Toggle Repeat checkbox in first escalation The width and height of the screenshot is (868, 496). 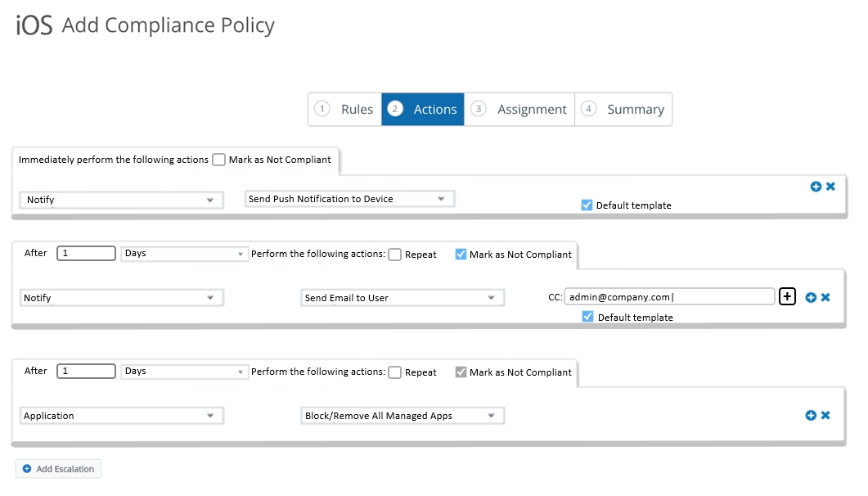[x=394, y=255]
